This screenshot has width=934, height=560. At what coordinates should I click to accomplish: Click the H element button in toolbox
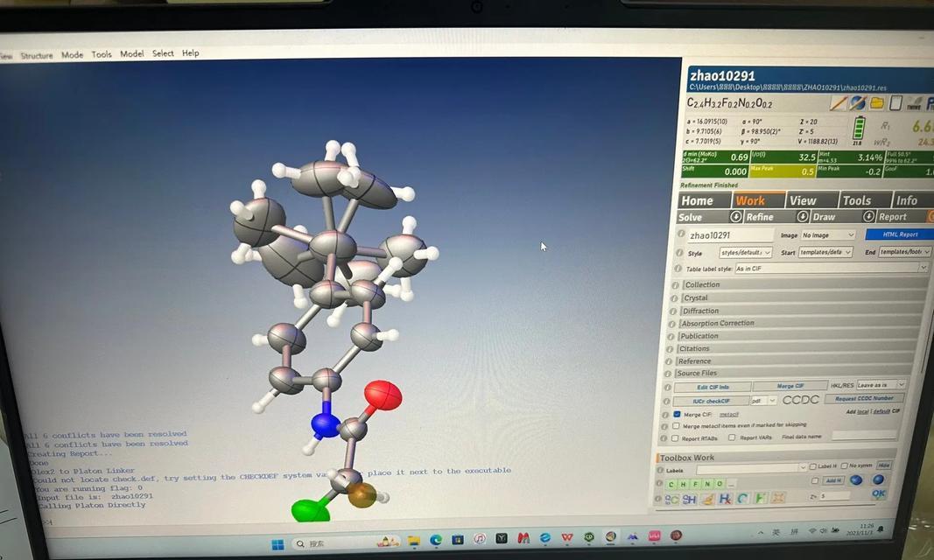[684, 484]
